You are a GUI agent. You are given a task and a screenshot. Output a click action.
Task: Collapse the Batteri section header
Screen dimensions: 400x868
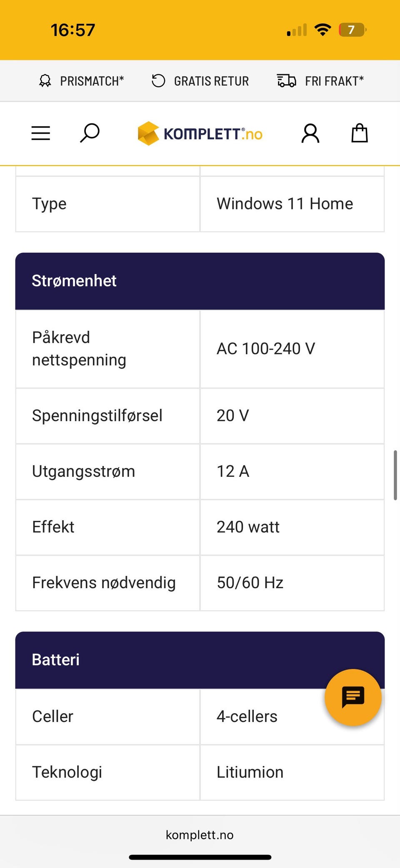167,659
